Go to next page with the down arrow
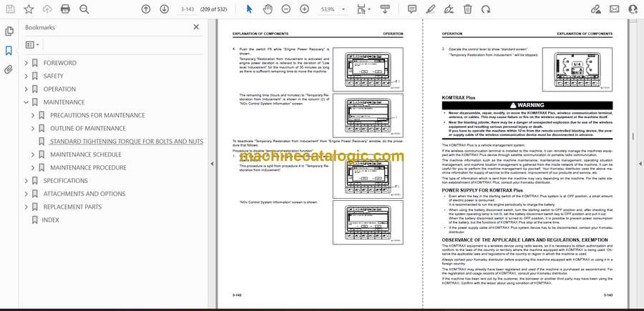 pos(165,9)
